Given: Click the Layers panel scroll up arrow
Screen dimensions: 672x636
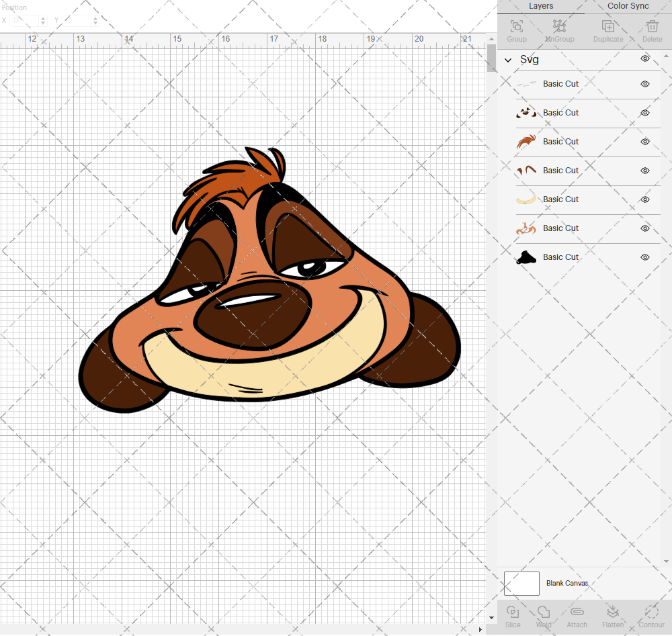Looking at the screenshot, I should coord(666,56).
